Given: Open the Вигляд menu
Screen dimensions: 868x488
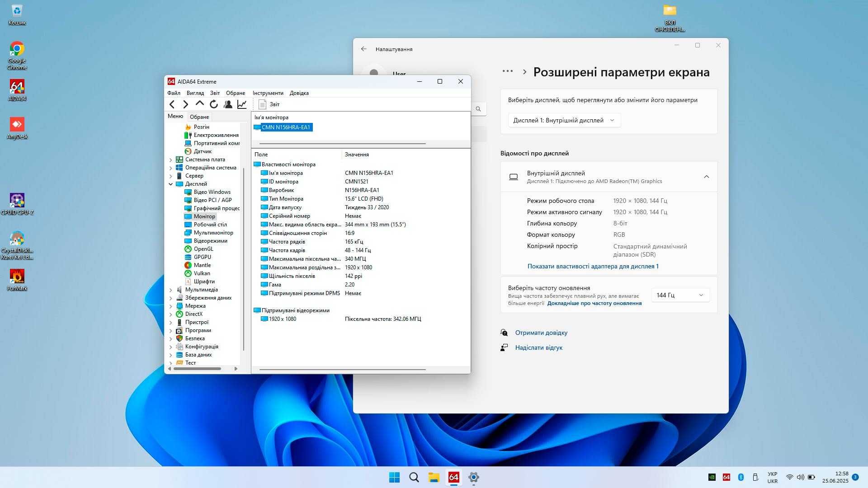Looking at the screenshot, I should (x=195, y=93).
